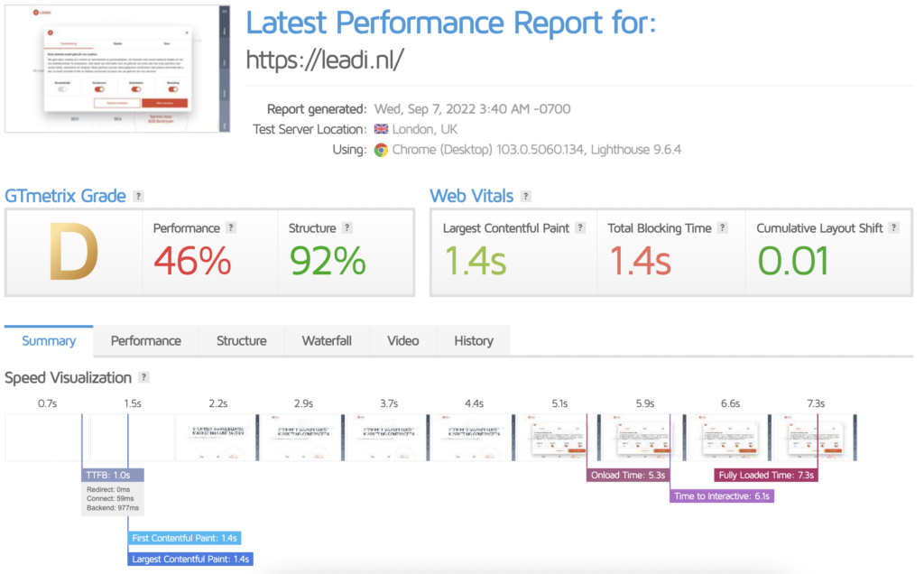Click the help icon beside Web Vitals

point(526,196)
